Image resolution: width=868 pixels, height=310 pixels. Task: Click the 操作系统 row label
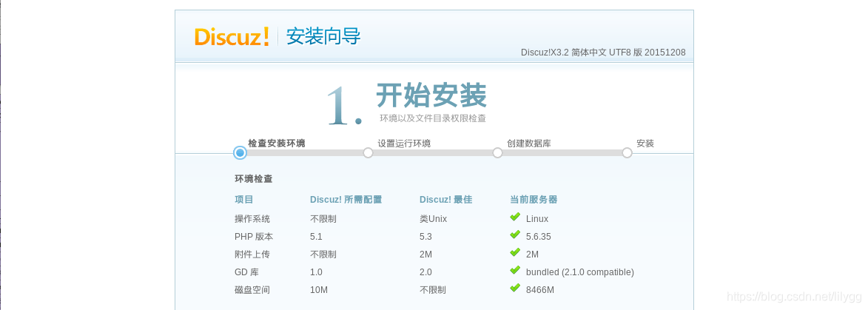[252, 219]
